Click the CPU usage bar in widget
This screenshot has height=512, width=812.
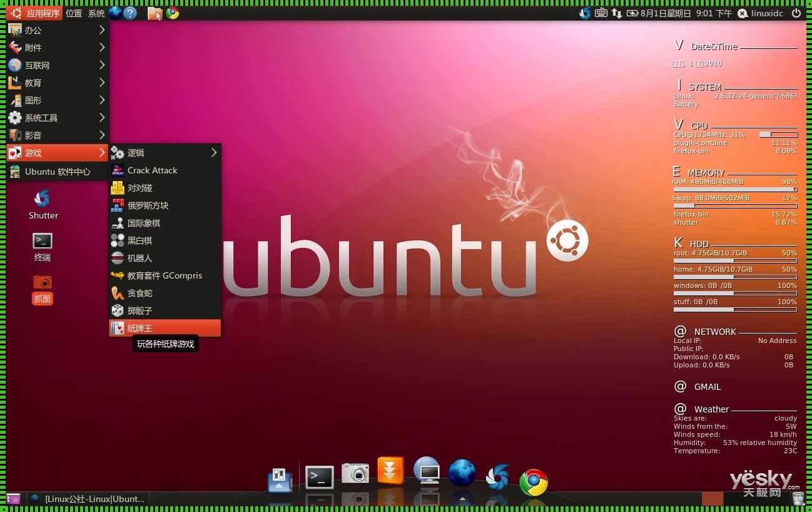[x=778, y=135]
